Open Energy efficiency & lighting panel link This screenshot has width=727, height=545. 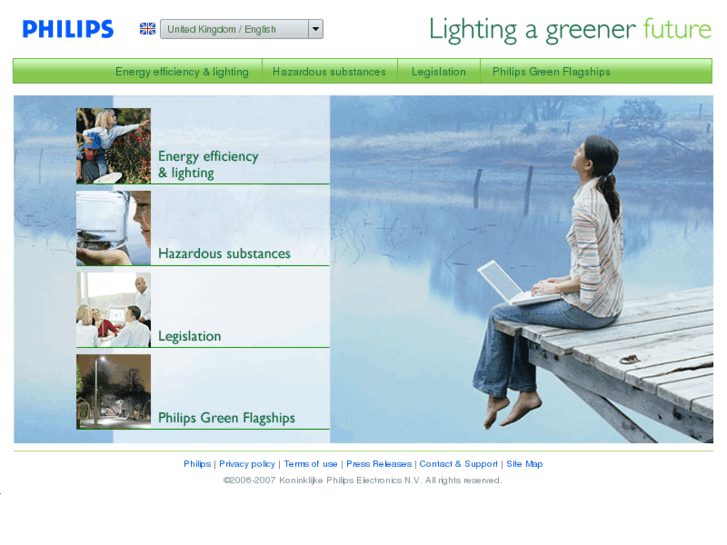(x=208, y=164)
